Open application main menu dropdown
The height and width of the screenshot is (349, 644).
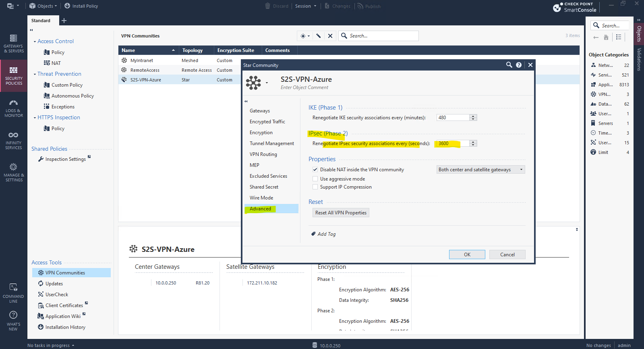coord(13,6)
